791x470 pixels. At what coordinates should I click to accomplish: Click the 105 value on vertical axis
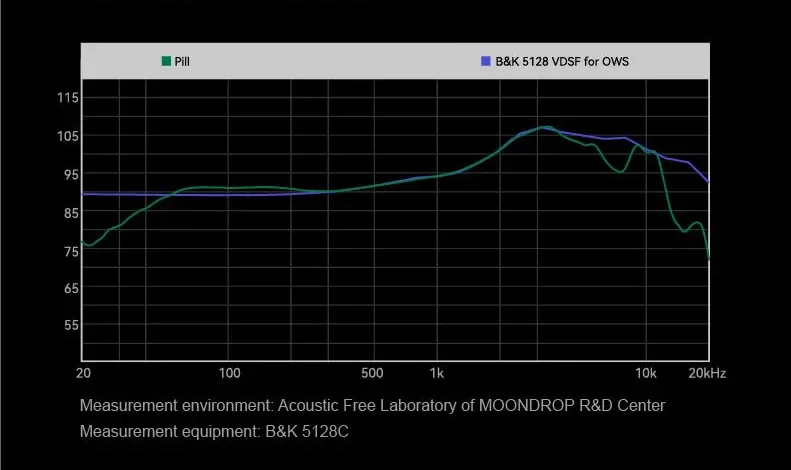tap(68, 137)
